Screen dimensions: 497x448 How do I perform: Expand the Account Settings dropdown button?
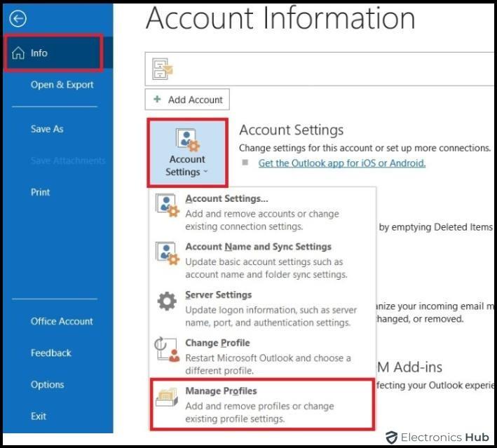pos(186,153)
